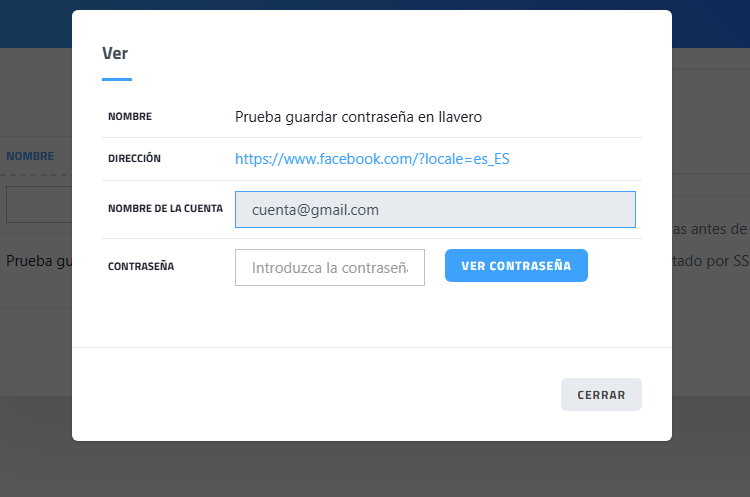Click the DIRECCIÓN label

[x=134, y=159]
